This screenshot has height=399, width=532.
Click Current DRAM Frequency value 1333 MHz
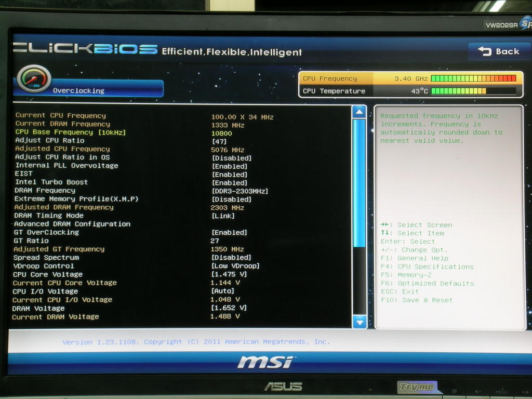(x=228, y=125)
